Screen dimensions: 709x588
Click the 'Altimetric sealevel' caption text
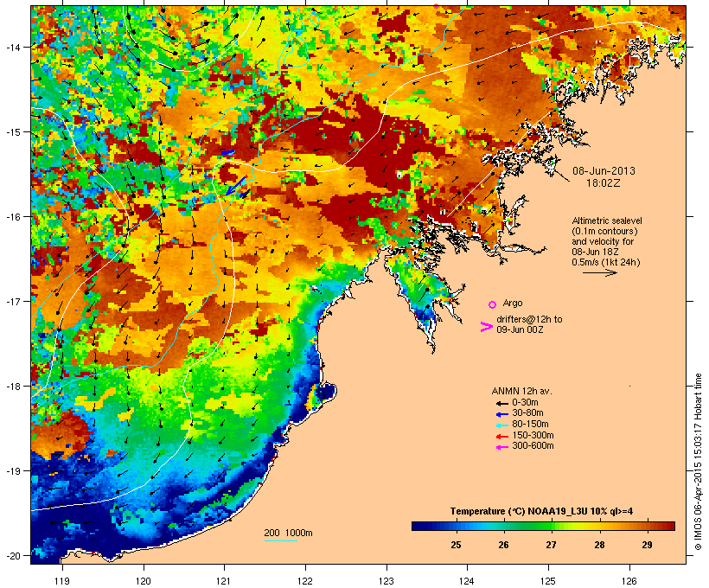[x=607, y=220]
